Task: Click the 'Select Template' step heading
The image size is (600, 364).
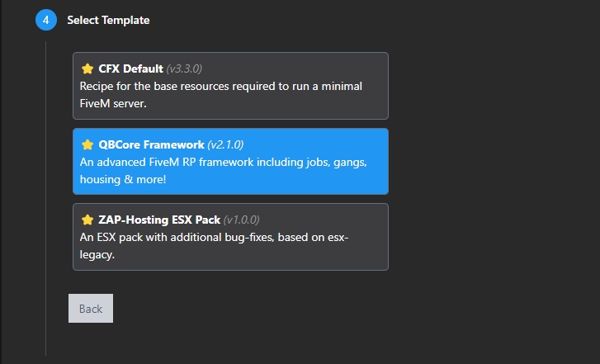Action: 108,20
